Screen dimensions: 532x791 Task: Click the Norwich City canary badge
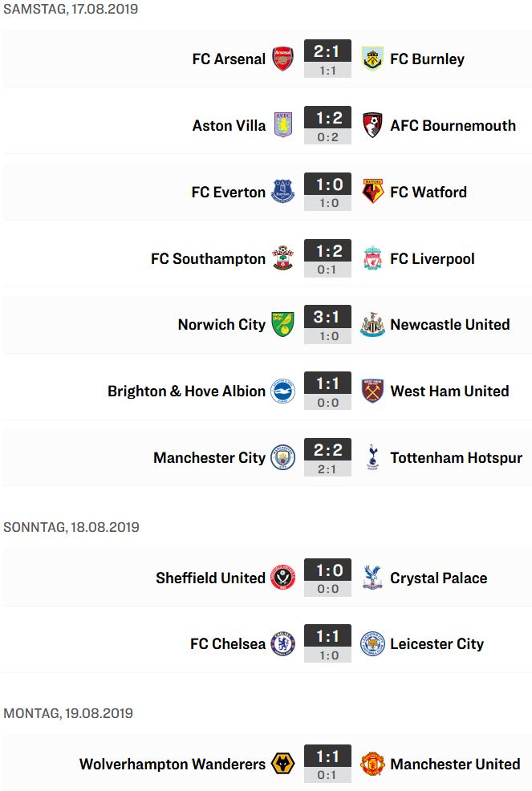point(282,324)
